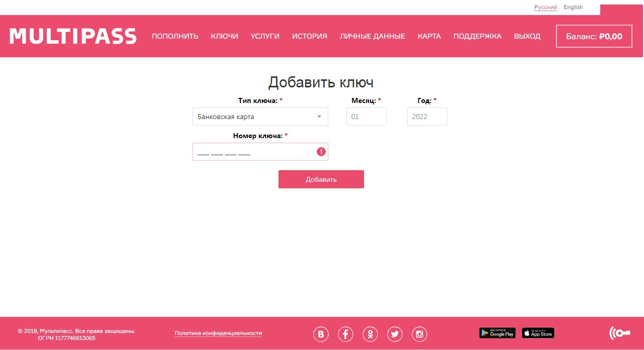The width and height of the screenshot is (644, 350).
Task: Open the Odnoklassniki icon in footer
Action: [371, 334]
